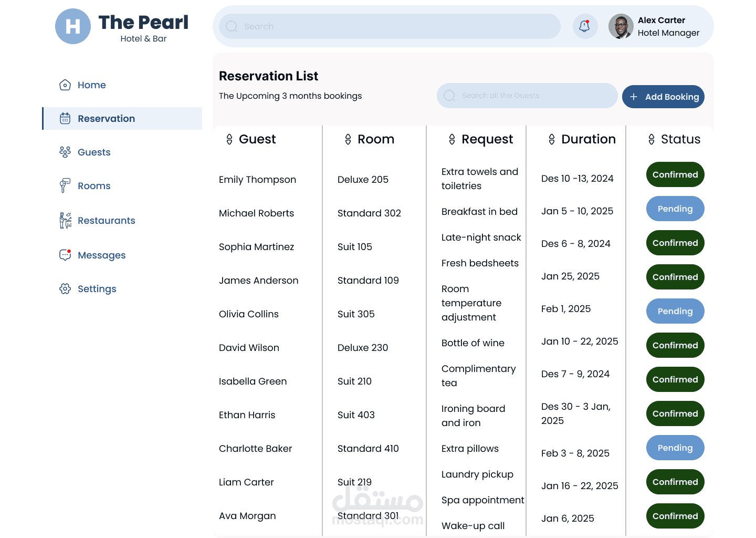Sort reservations by the Guest column arrows
This screenshot has width=756, height=538.
229,139
